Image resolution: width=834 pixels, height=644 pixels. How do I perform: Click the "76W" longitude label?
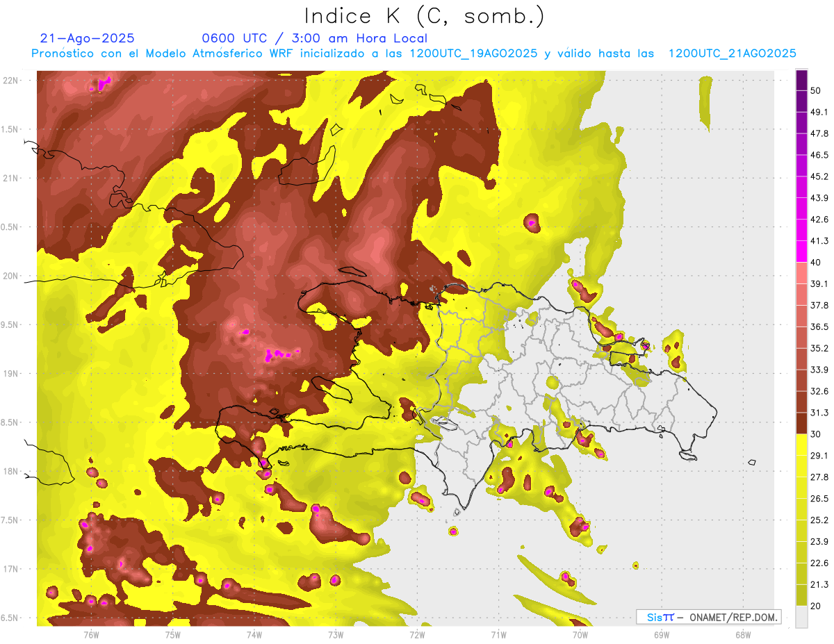click(91, 634)
